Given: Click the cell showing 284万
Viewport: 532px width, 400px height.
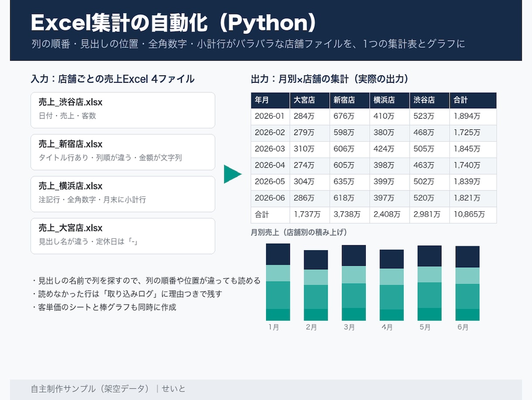Looking at the screenshot, I should point(310,116).
